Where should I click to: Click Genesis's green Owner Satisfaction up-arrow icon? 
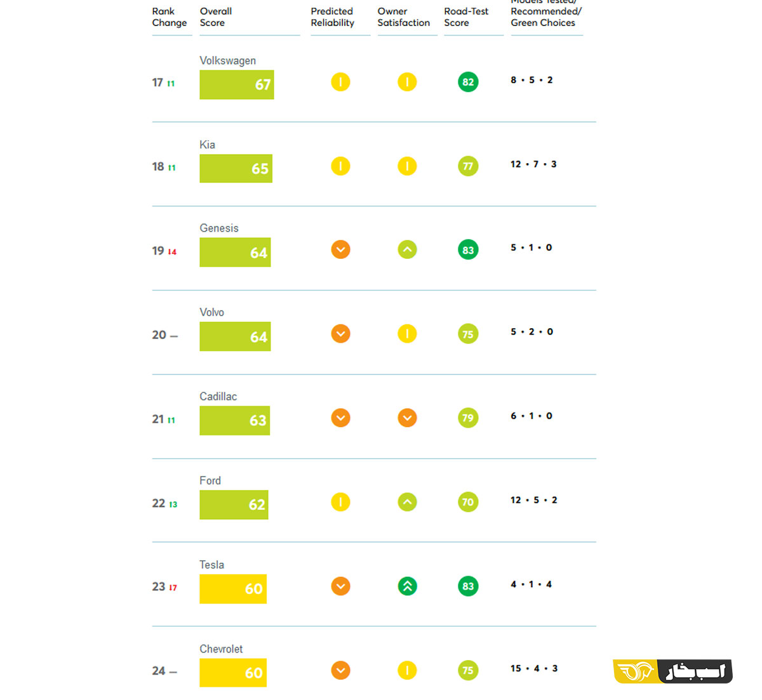click(407, 250)
